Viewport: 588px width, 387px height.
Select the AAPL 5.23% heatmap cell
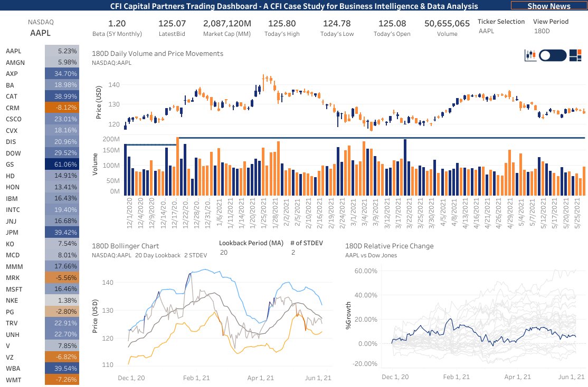[62, 51]
